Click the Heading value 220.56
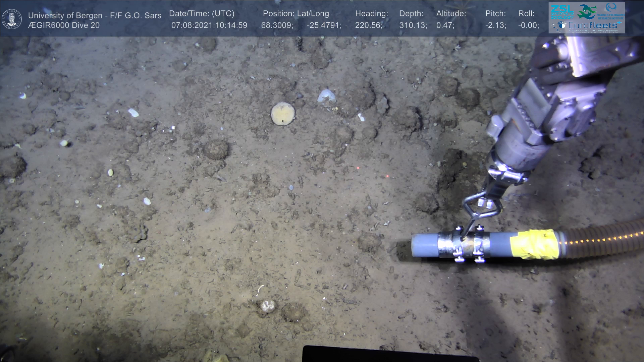This screenshot has width=644, height=362. pos(369,25)
